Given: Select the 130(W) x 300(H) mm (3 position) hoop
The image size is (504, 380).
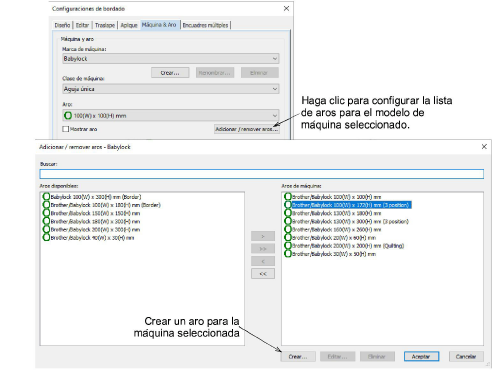Looking at the screenshot, I should (346, 221).
